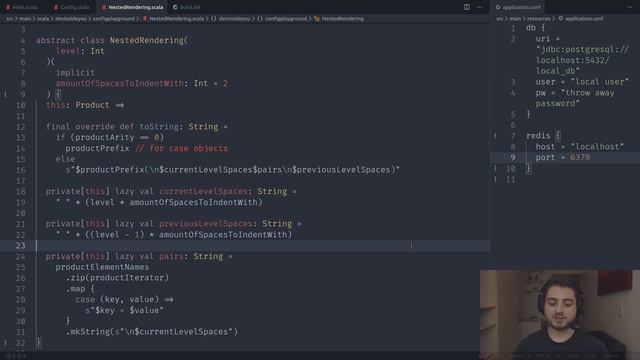640x360 pixels.
Task: Click 'src' breadcrumb in the application.conf pane
Action: 500,19
